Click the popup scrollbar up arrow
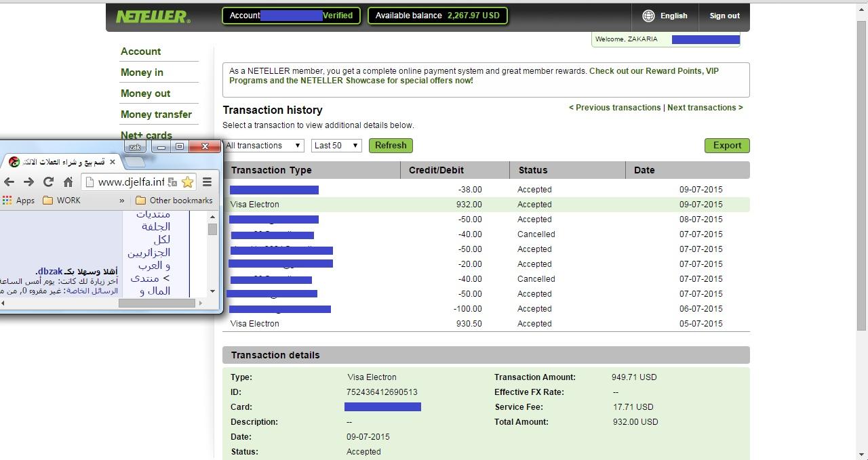The width and height of the screenshot is (868, 460). pyautogui.click(x=212, y=216)
